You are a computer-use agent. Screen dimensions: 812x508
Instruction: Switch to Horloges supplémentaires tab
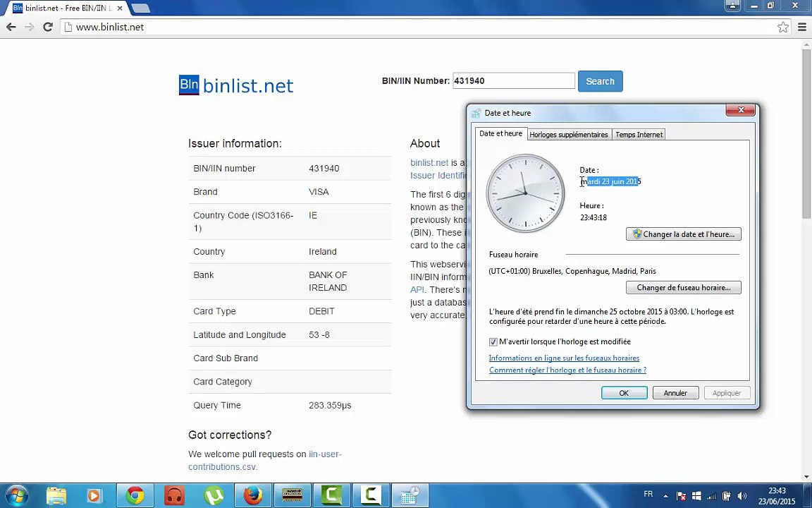coord(569,134)
